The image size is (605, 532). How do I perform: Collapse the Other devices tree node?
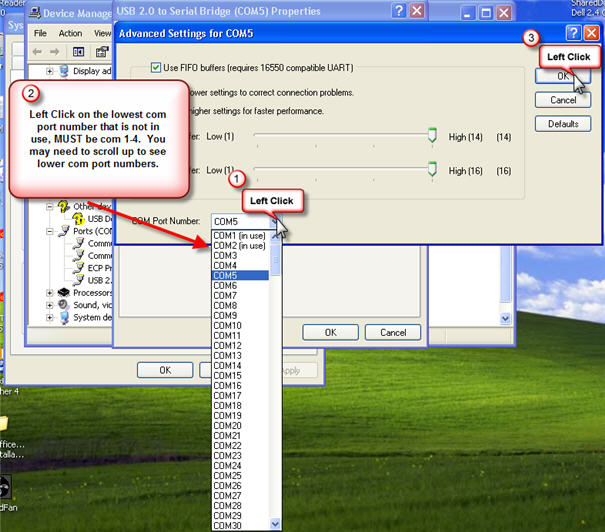[49, 207]
